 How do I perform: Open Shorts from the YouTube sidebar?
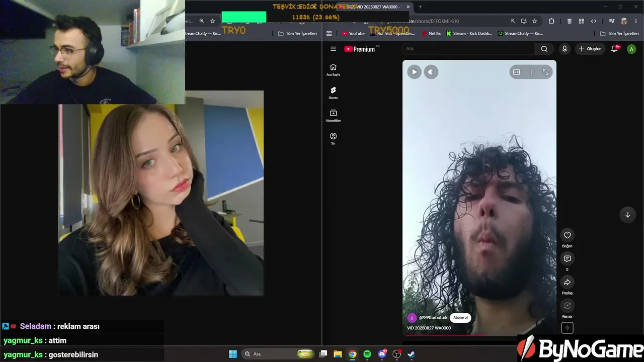click(x=333, y=93)
